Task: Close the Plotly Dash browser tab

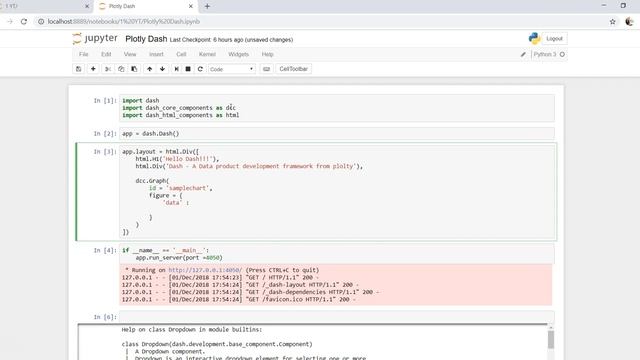Action: pos(191,6)
